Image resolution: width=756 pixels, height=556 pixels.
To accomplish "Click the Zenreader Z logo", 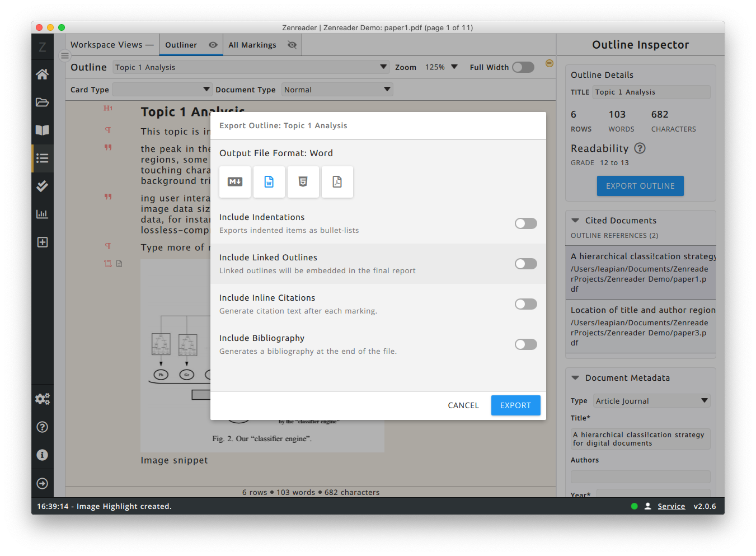I will click(42, 47).
